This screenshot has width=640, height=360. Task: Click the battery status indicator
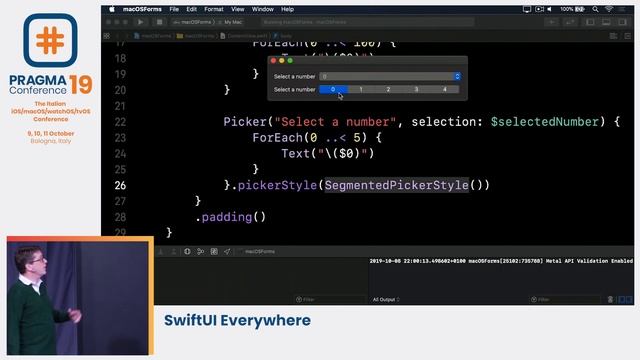(x=572, y=9)
